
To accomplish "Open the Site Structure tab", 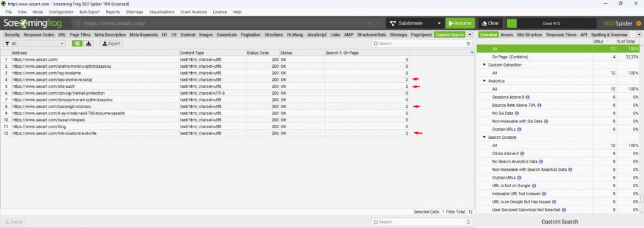I will [530, 35].
